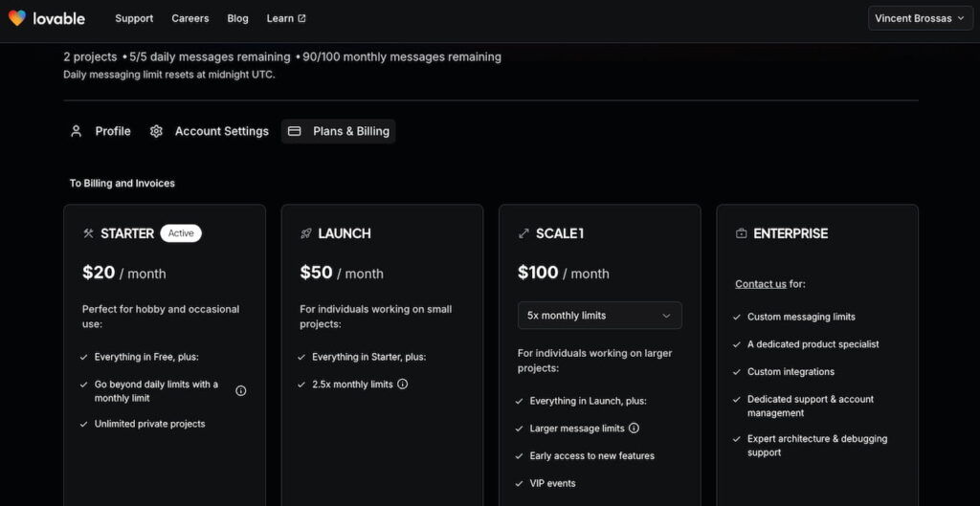The height and width of the screenshot is (506, 980).
Task: Click the ENTERPRISE plan heading
Action: [x=791, y=233]
